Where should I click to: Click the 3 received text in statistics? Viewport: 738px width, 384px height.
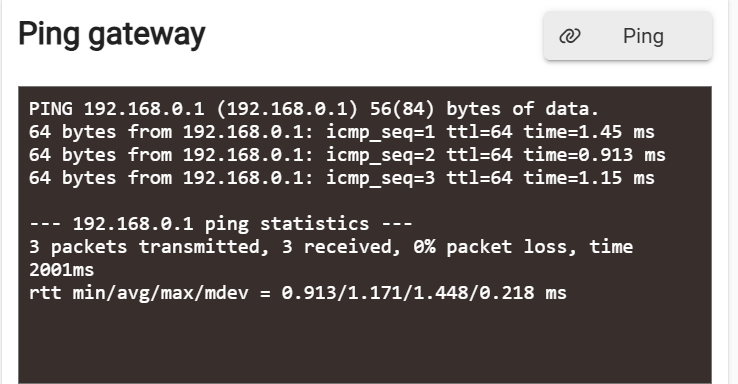(x=342, y=247)
